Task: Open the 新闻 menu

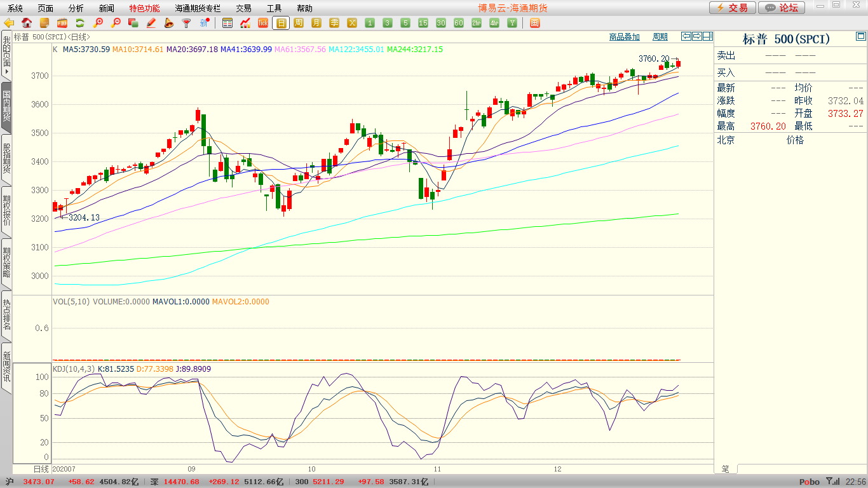Action: 107,8
